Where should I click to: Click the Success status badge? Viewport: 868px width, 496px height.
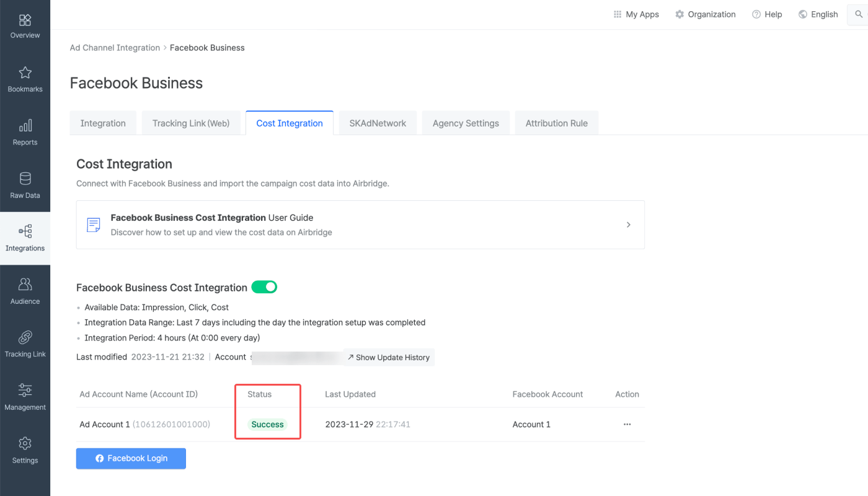pyautogui.click(x=267, y=425)
